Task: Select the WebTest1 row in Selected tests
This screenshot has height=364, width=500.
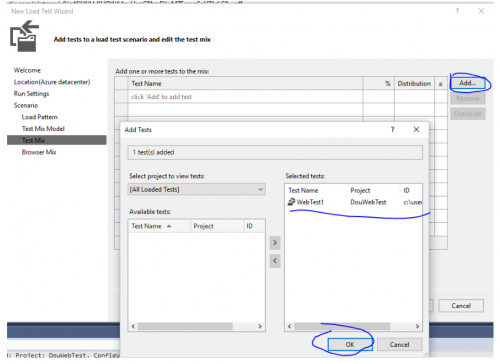Action: pyautogui.click(x=353, y=202)
